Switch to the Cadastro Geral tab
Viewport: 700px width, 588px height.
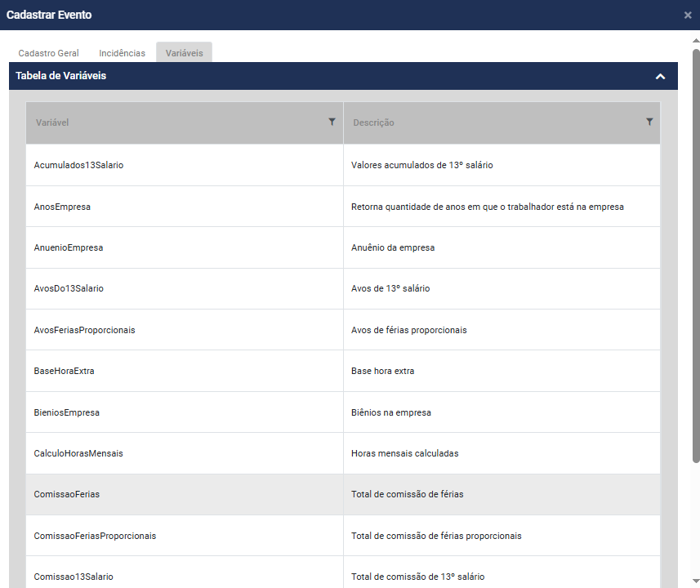tap(49, 53)
